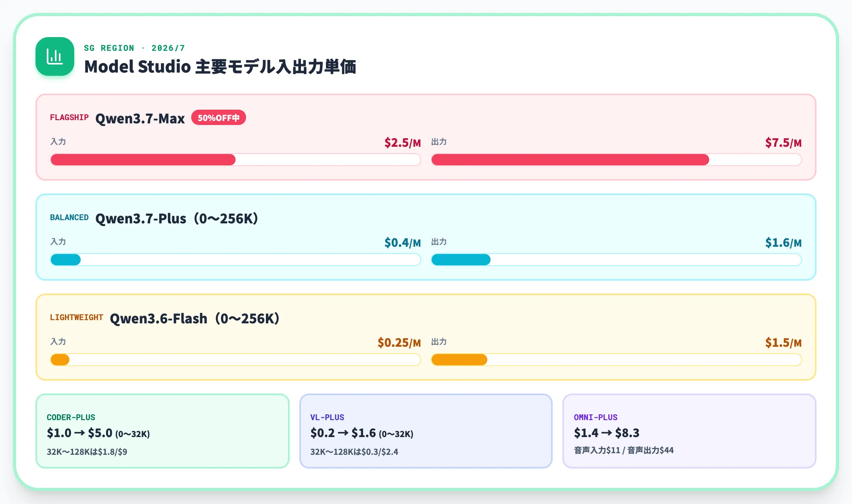The height and width of the screenshot is (504, 852).
Task: Click the 50%OFF中 badge
Action: point(218,118)
